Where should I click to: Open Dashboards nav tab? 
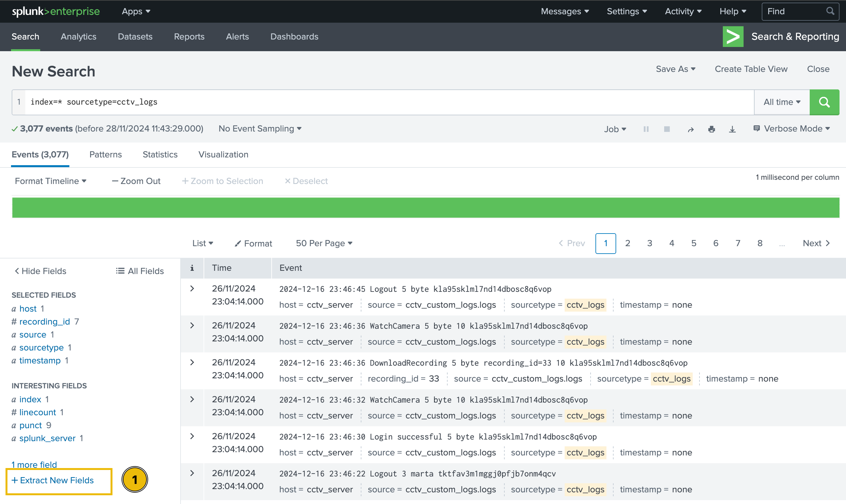pyautogui.click(x=294, y=36)
